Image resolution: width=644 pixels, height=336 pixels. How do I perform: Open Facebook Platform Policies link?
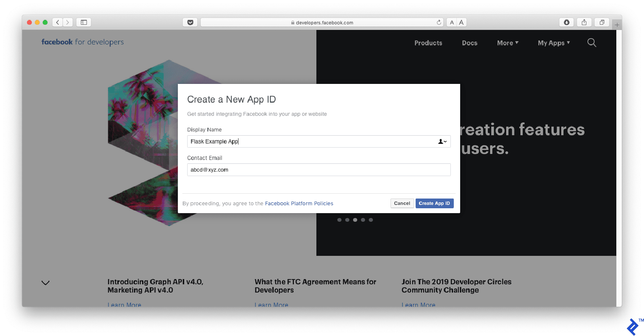point(299,203)
